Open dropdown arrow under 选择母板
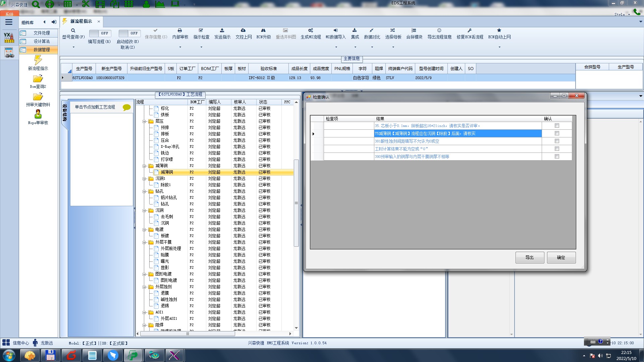Screen dimensions: 644x362 [x=393, y=47]
